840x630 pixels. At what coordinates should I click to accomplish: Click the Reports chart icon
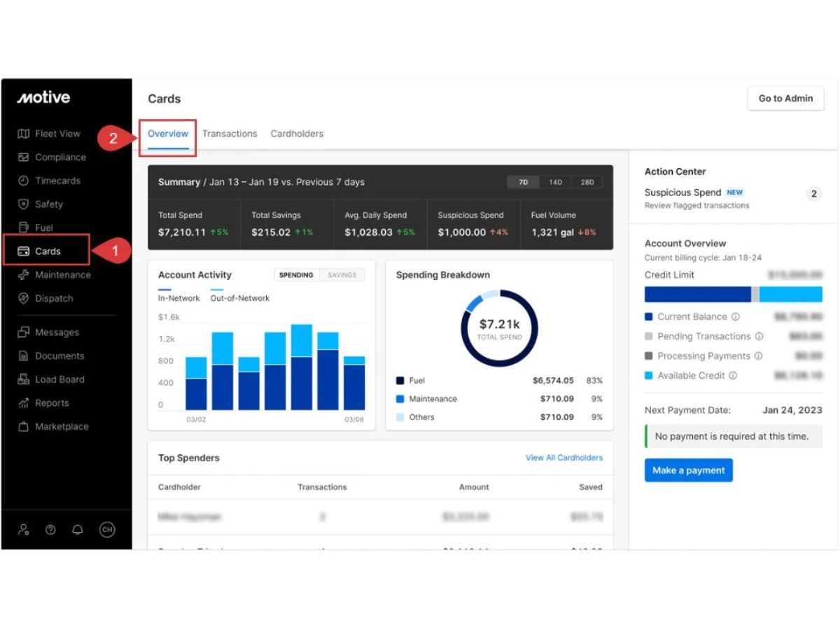[23, 403]
